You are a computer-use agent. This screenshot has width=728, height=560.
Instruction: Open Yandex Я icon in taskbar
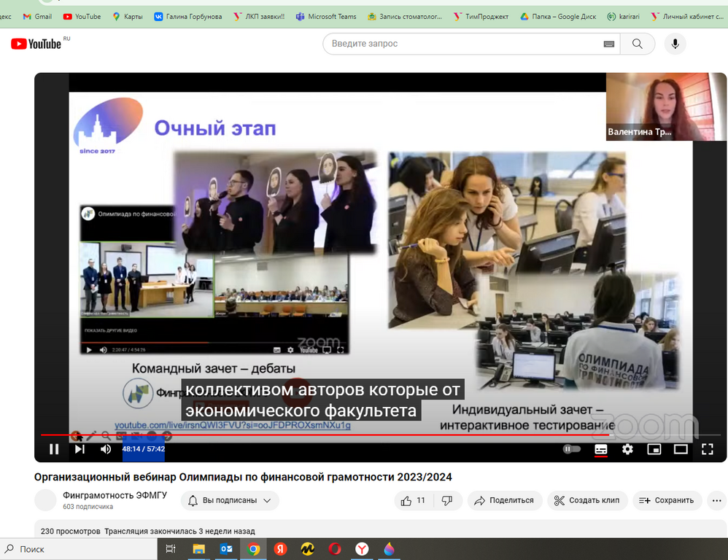pos(280,549)
